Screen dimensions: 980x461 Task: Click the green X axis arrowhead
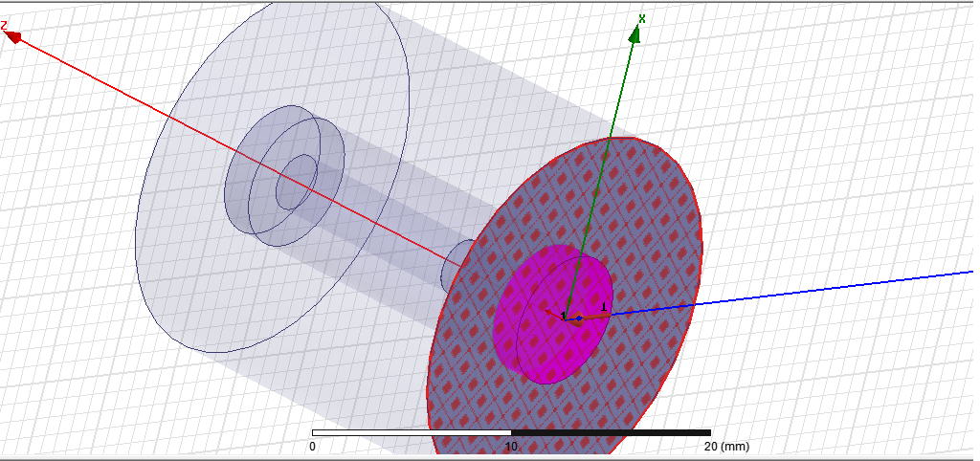click(x=635, y=35)
